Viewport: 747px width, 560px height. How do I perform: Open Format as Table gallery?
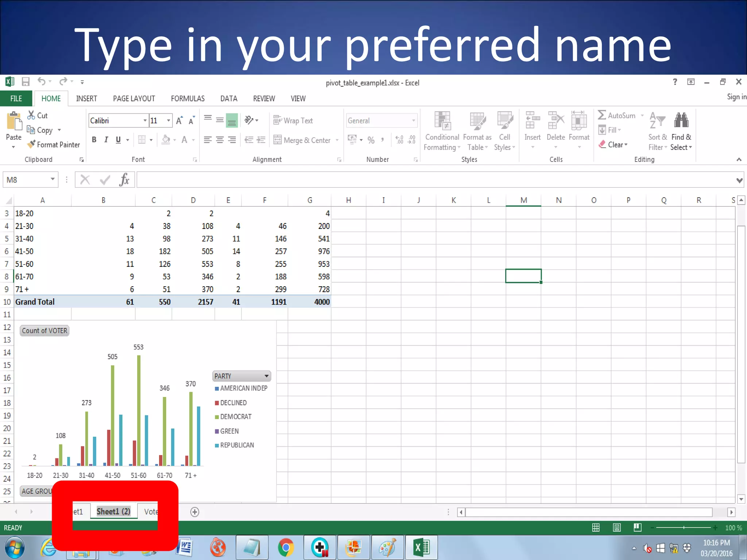(x=477, y=131)
